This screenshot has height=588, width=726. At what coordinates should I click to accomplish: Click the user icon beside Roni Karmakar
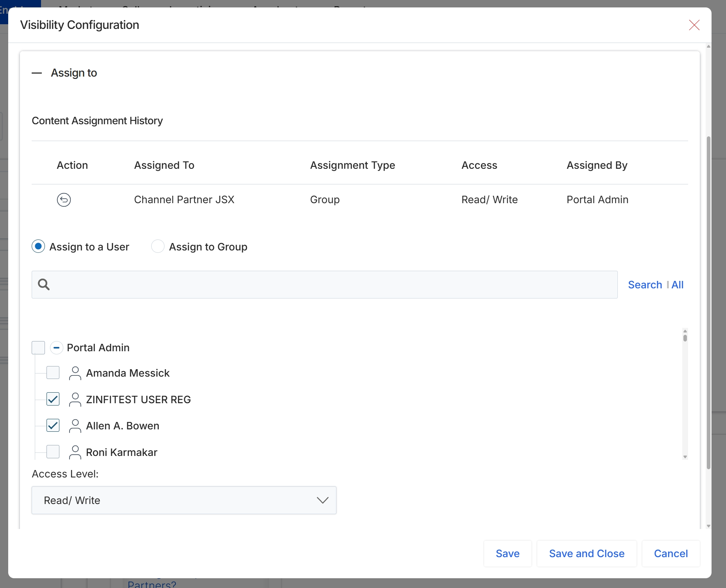tap(75, 452)
